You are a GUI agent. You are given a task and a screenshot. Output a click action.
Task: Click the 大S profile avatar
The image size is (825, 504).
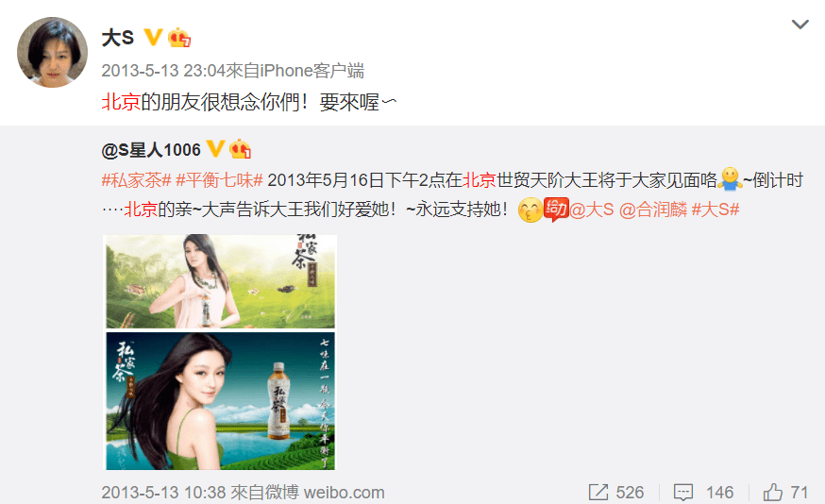pyautogui.click(x=52, y=52)
